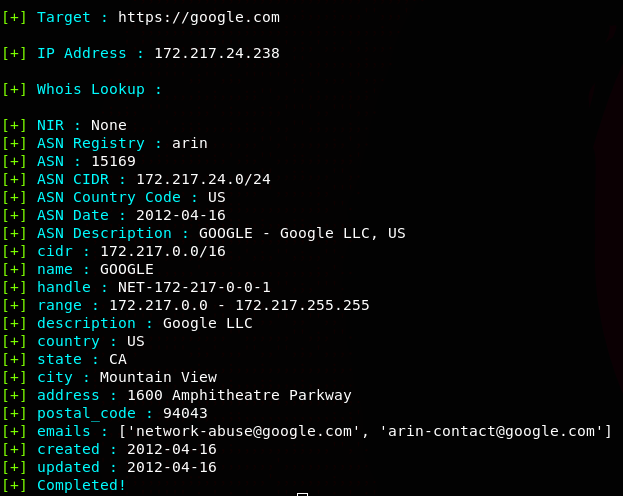Click the ASN number 15169
Screen dimensions: 623x496
pyautogui.click(x=113, y=161)
